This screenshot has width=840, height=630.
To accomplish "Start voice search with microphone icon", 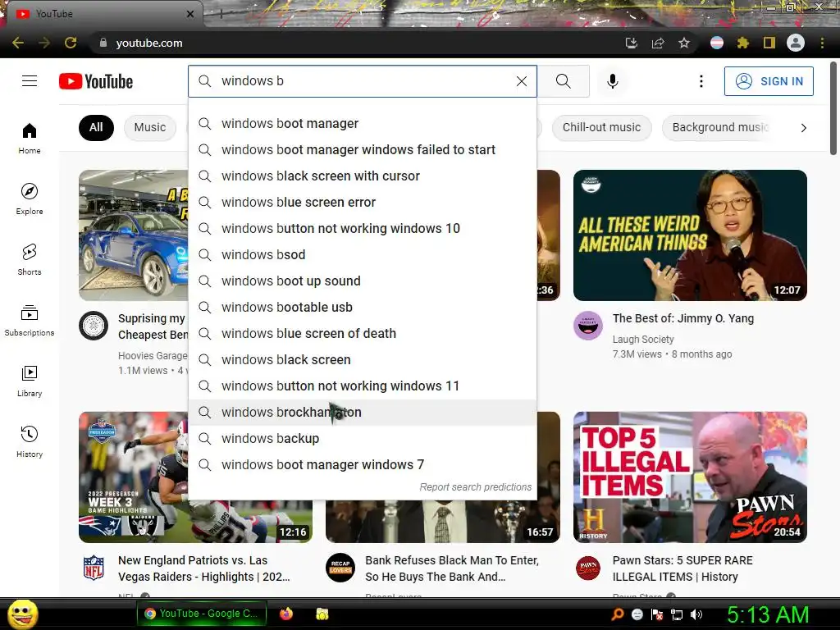I will tap(612, 81).
